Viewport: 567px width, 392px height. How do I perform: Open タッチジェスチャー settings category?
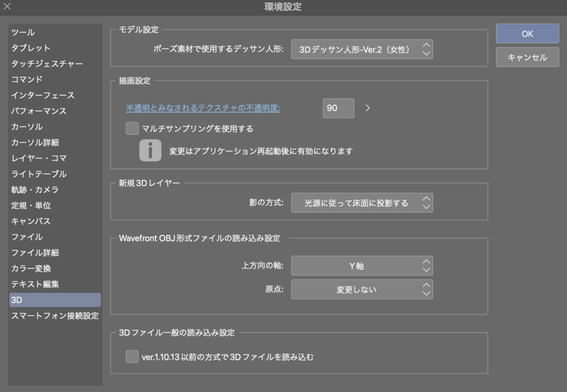[x=55, y=64]
